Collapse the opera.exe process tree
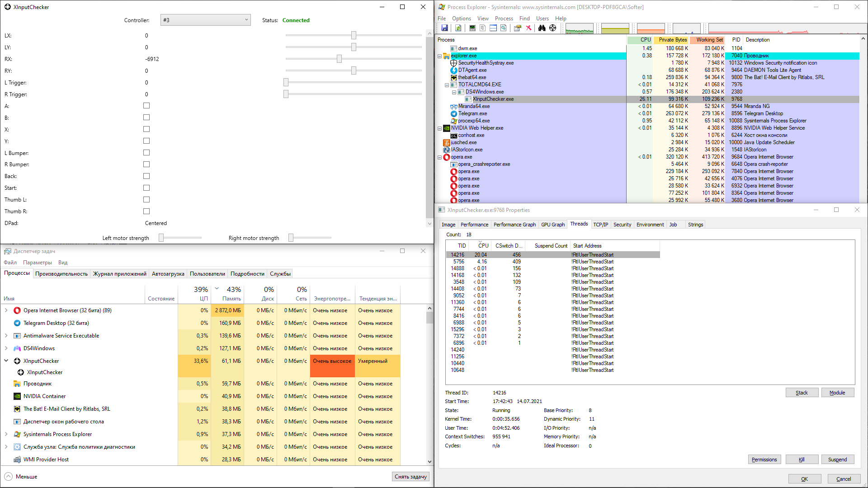The image size is (868, 488). click(440, 157)
